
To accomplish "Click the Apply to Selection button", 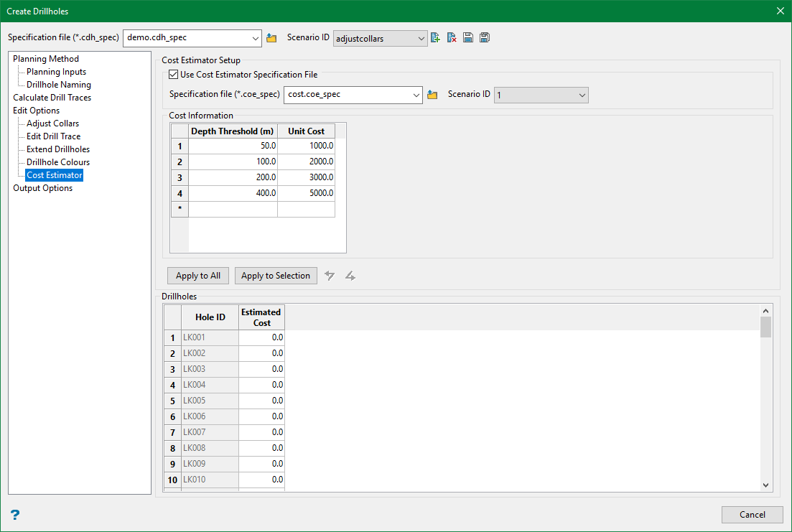I will [x=276, y=276].
